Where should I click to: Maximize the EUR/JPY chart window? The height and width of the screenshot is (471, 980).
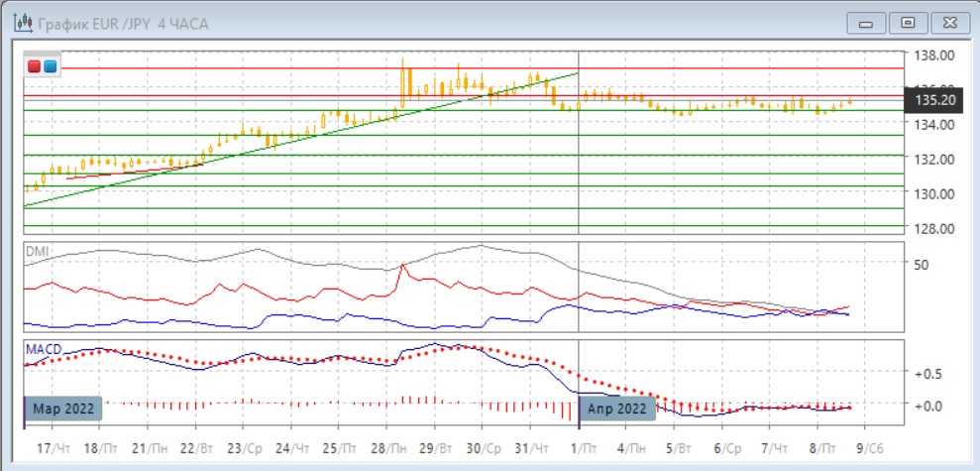coord(906,22)
